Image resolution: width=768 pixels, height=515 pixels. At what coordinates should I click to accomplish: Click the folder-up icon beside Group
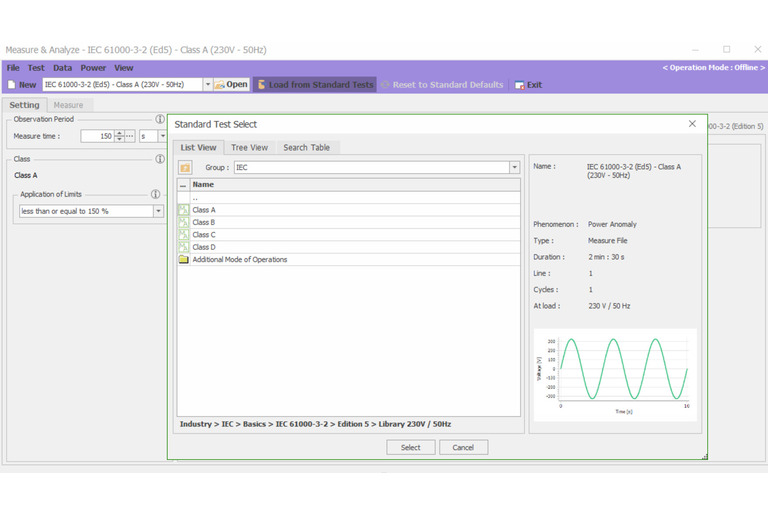185,168
